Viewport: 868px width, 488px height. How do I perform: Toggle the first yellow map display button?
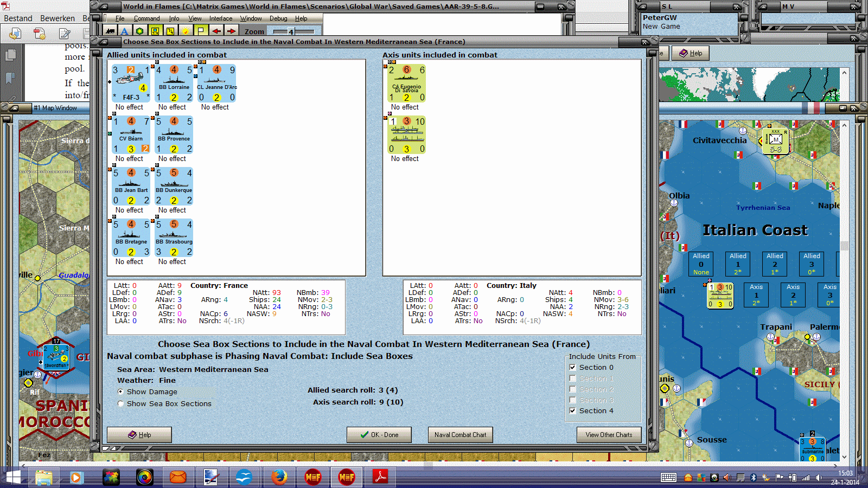(x=155, y=31)
